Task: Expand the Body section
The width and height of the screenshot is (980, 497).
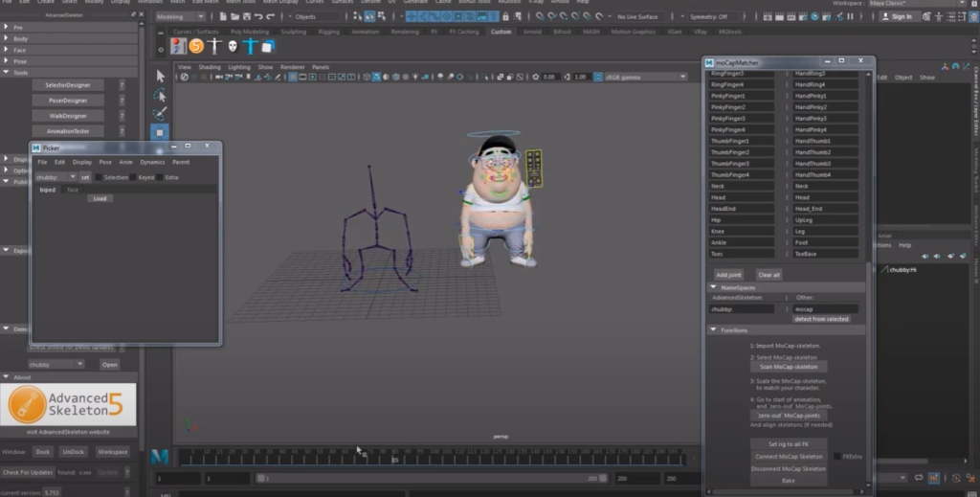Action: [x=6, y=38]
